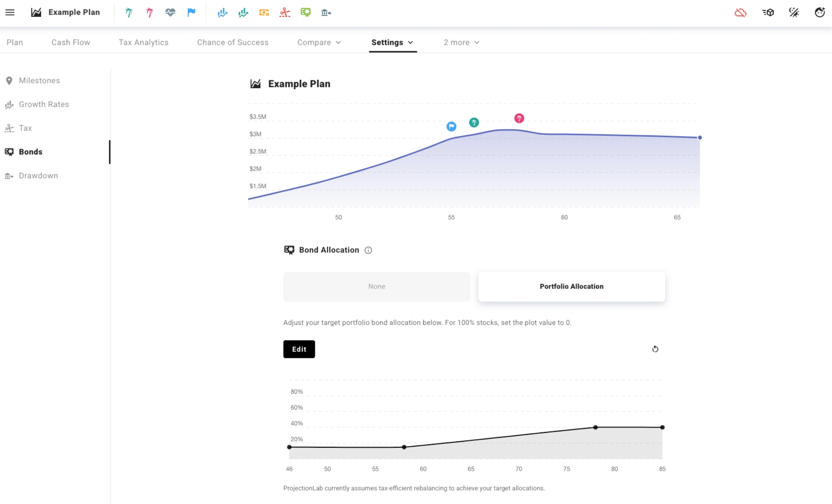This screenshot has width=832, height=504.
Task: Open the 2 more dropdown
Action: click(461, 42)
